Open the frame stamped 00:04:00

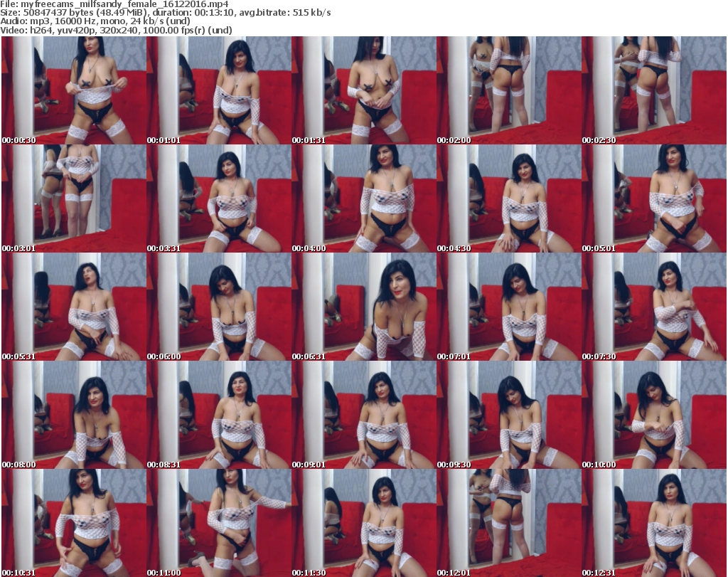(363, 198)
